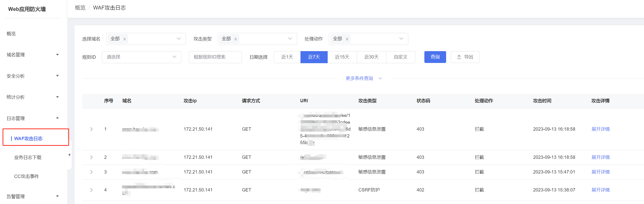Select the 自定义 date range
Image resolution: width=644 pixels, height=204 pixels.
pos(401,57)
